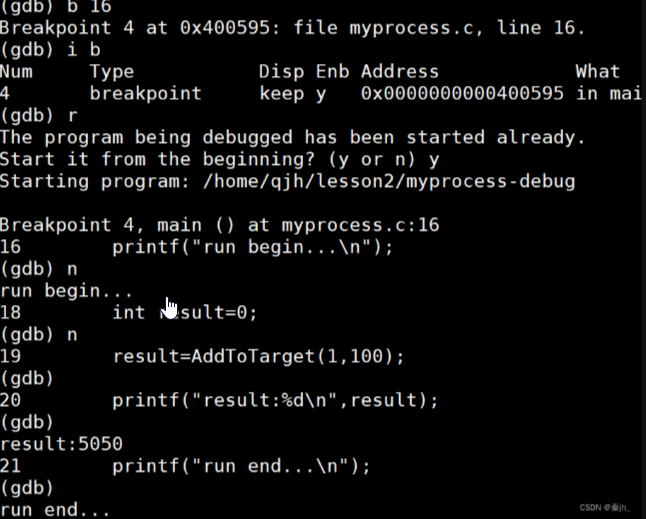Click the 'Disp' column header

(282, 72)
